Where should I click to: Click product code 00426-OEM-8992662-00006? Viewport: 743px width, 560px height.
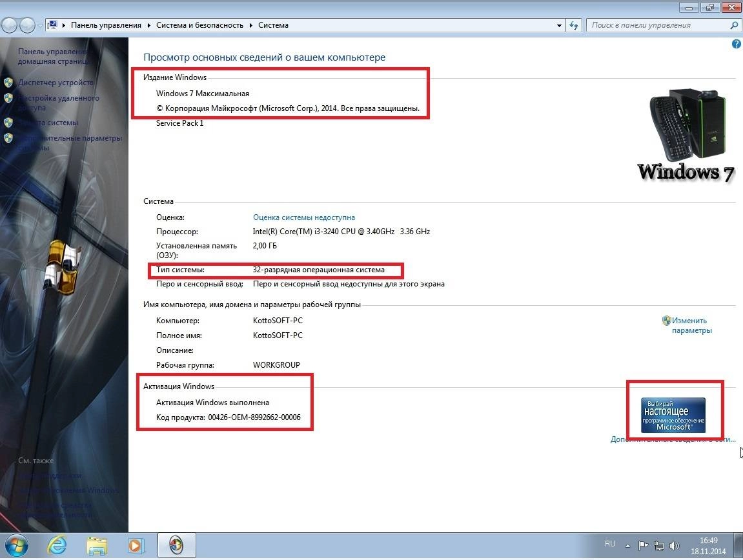tap(254, 417)
